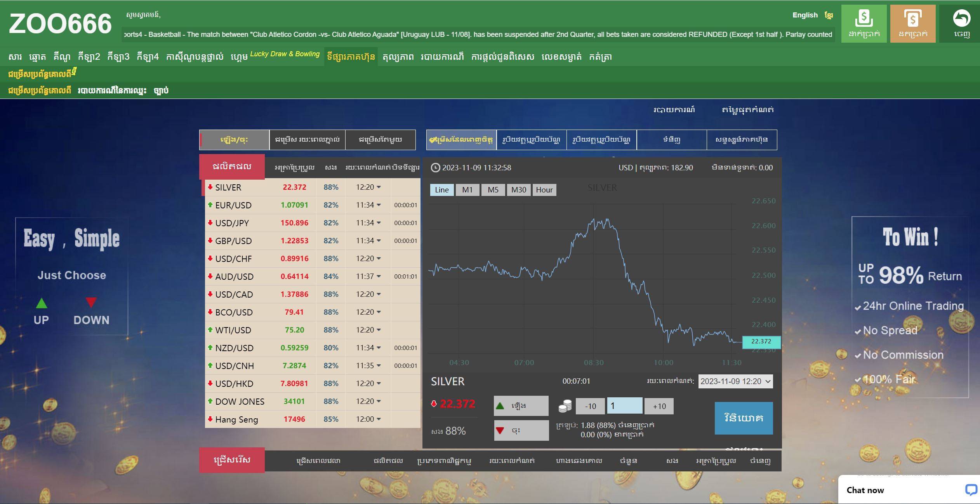Image resolution: width=980 pixels, height=504 pixels.
Task: Click the red ជ្រើសរើស button in bottom bar
Action: [232, 460]
